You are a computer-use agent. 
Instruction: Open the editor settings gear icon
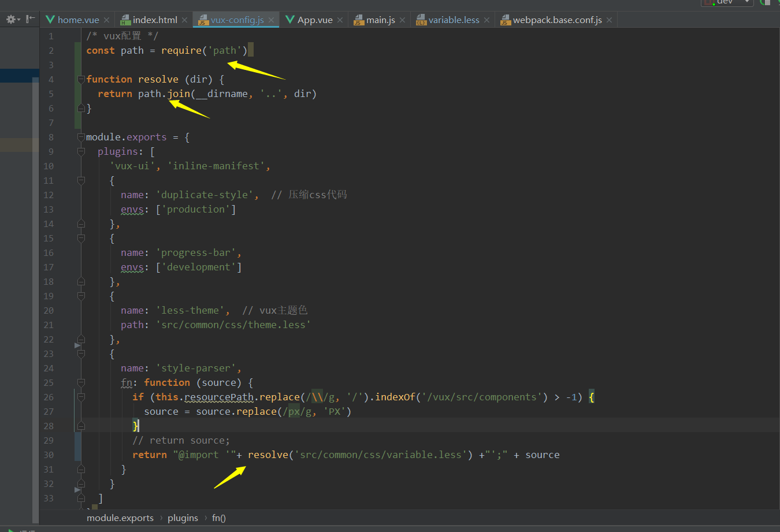[x=10, y=19]
